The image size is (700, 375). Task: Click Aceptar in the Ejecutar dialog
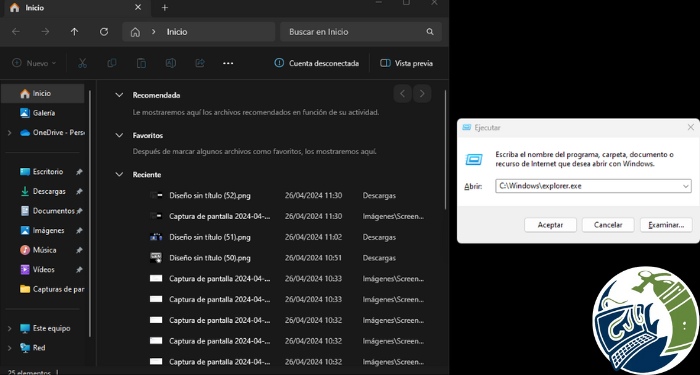[550, 225]
